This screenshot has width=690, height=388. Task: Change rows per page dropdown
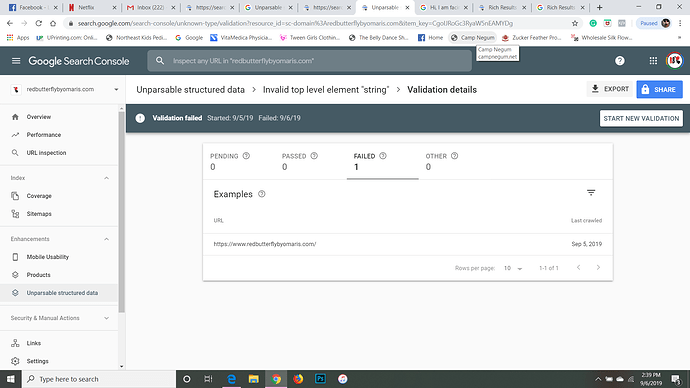[x=513, y=268]
